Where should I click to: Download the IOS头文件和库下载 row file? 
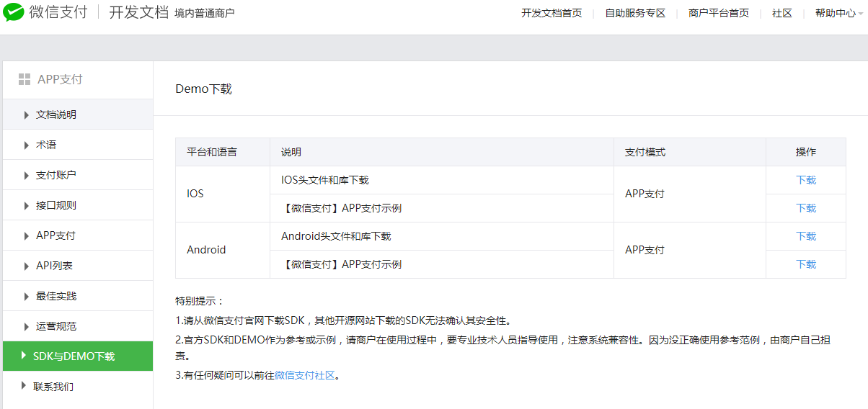806,180
